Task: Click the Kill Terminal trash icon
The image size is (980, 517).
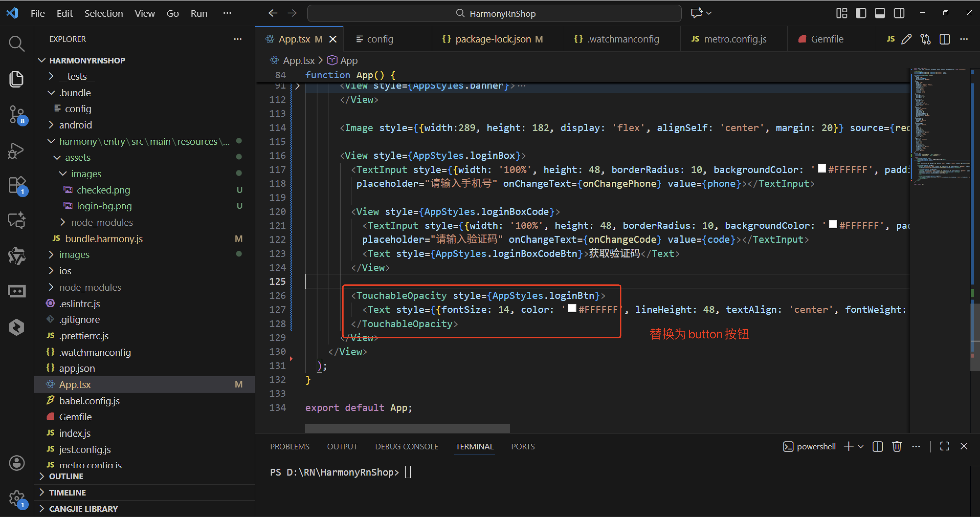Action: 897,447
